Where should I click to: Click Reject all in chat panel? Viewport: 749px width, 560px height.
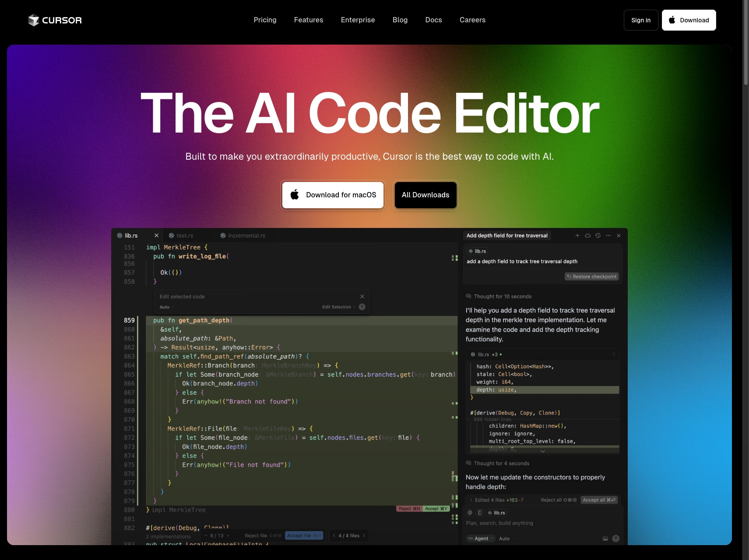pyautogui.click(x=559, y=500)
